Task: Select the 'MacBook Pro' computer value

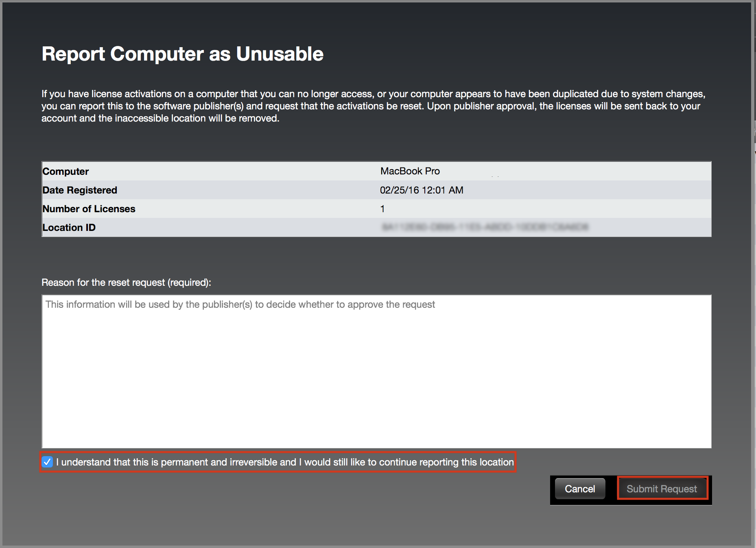Action: tap(410, 171)
